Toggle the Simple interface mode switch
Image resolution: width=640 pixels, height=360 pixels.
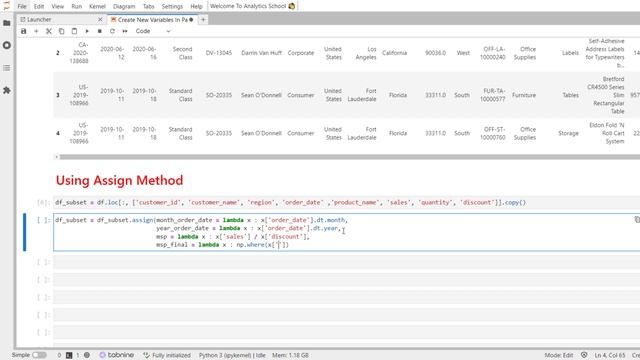tap(39, 355)
